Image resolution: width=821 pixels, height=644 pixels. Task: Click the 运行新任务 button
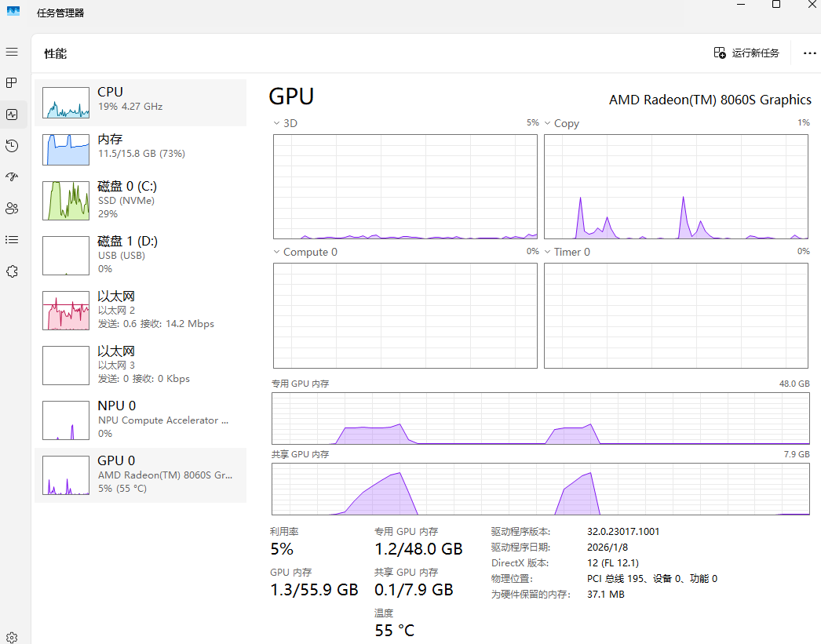point(746,53)
